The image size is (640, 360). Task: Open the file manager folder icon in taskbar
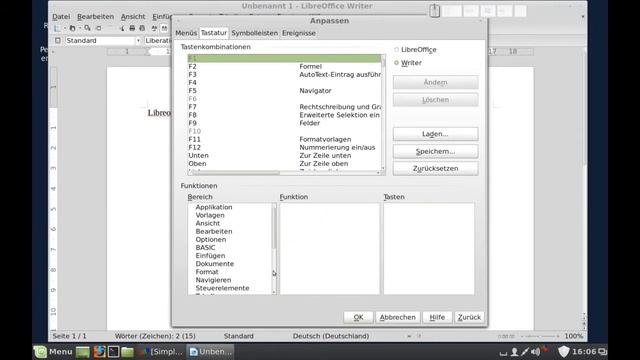click(127, 351)
